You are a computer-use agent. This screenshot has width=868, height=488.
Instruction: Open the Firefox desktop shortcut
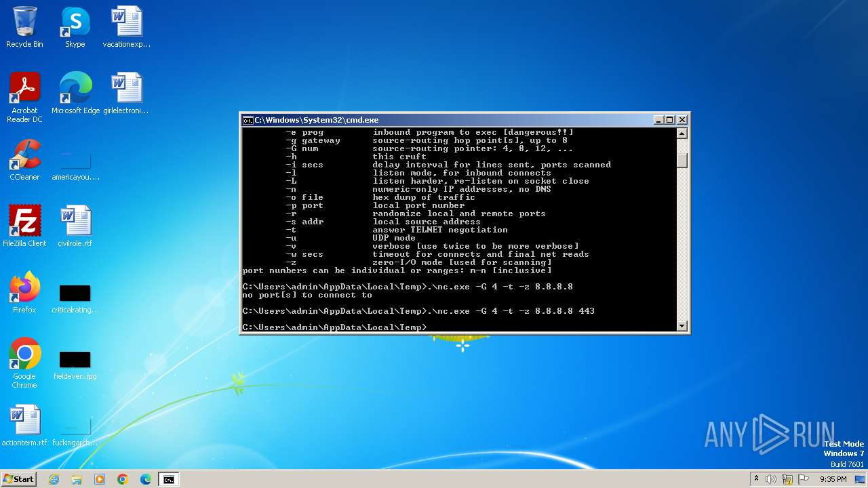coord(24,293)
